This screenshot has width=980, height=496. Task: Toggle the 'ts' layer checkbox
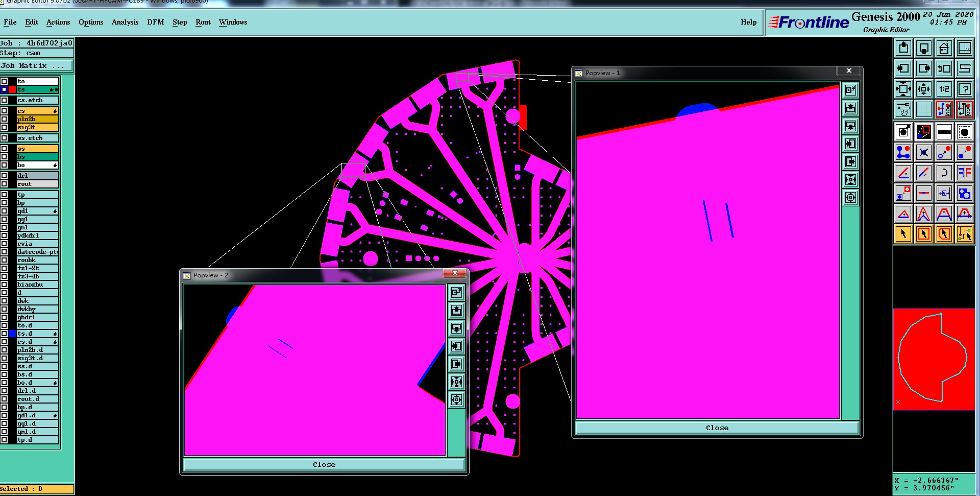click(x=4, y=89)
